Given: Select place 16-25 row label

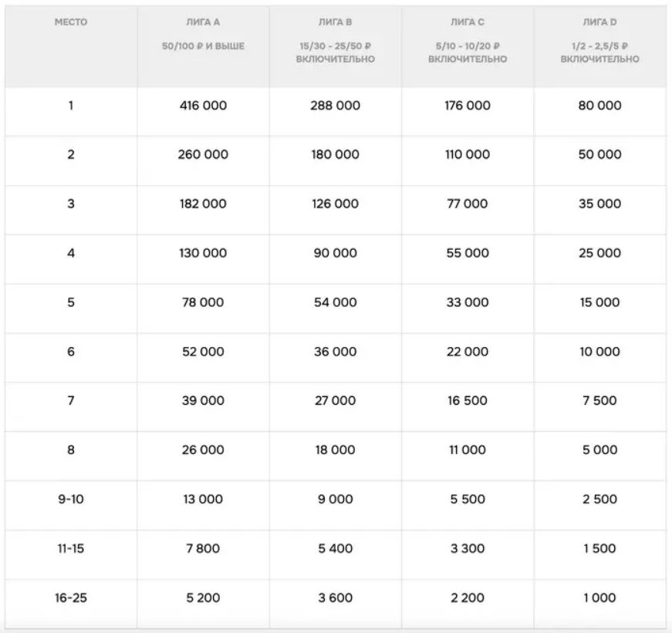Looking at the screenshot, I should (x=71, y=598).
